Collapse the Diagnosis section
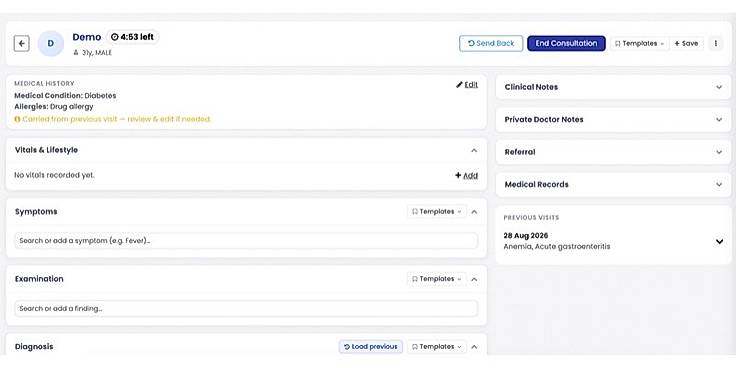Screen dimensions: 736x368 474,347
